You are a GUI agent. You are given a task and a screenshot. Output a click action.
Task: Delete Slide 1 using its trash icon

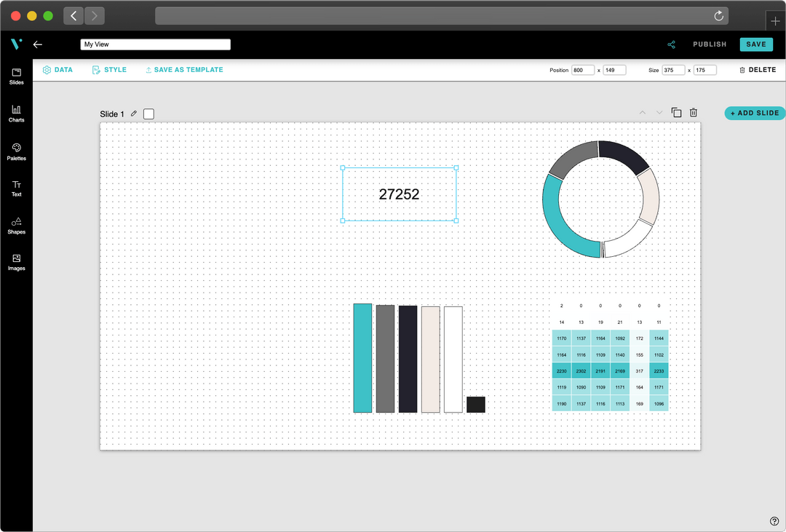point(693,112)
